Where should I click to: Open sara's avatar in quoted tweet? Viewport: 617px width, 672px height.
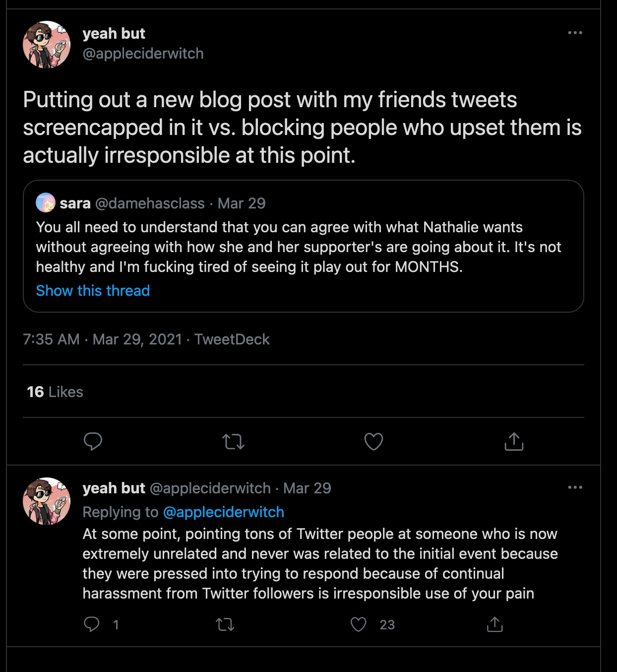click(x=46, y=202)
